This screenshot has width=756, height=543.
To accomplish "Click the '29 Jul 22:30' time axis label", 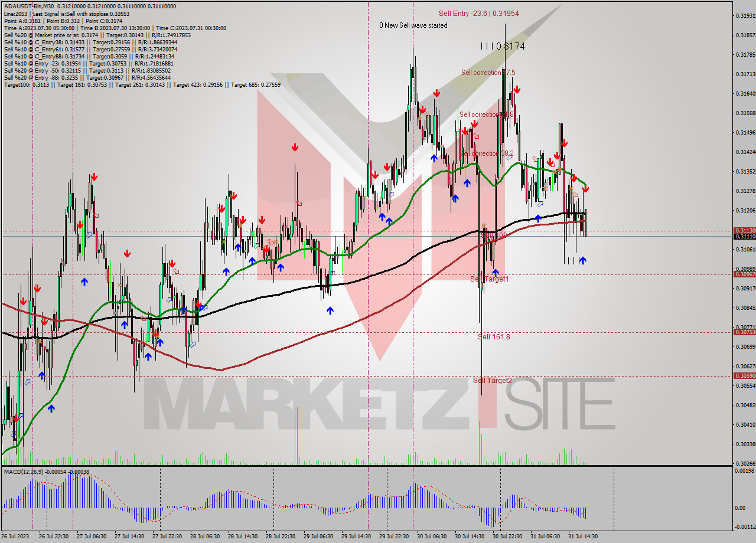I will pyautogui.click(x=394, y=537).
